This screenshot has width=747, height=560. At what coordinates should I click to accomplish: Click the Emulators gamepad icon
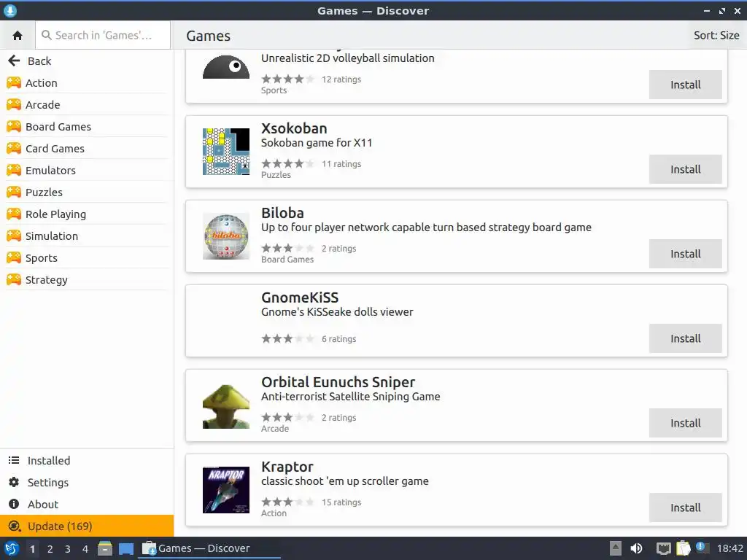point(14,170)
